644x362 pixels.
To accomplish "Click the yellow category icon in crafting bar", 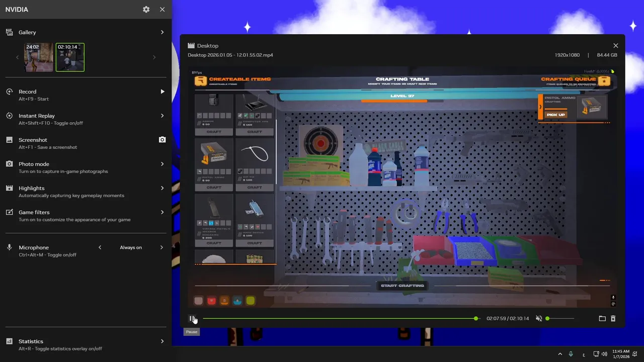I will pyautogui.click(x=251, y=301).
